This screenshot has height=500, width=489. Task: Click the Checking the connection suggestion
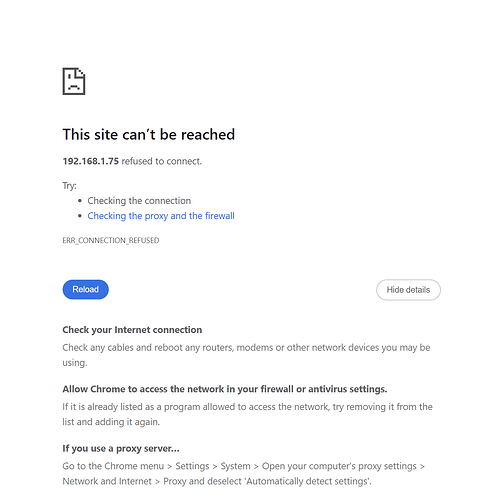pos(139,201)
